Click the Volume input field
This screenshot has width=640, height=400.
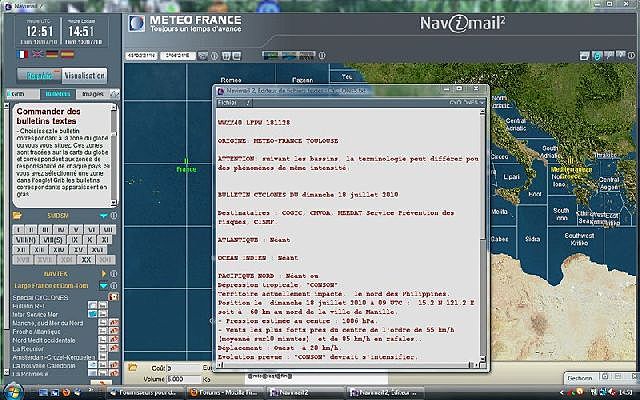[183, 379]
